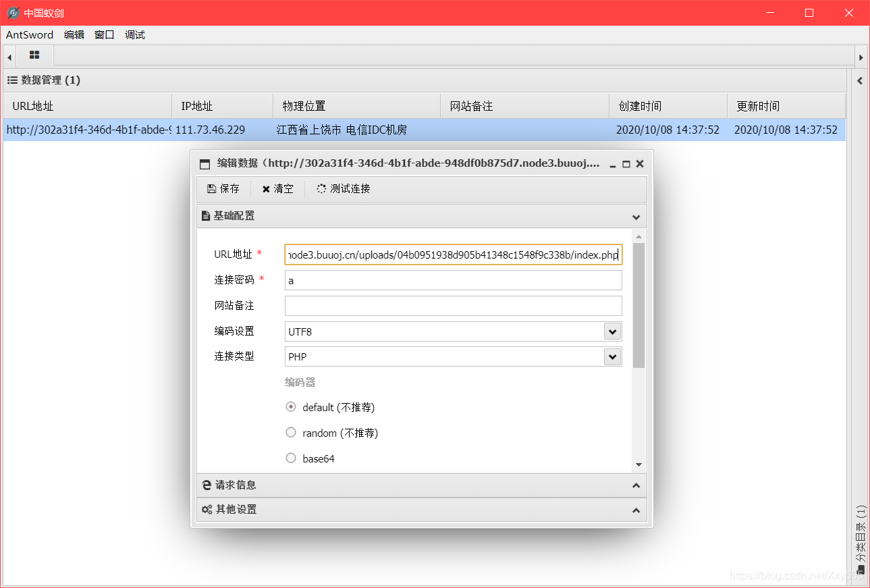The width and height of the screenshot is (870, 588).
Task: Click 测试连接 to test connection
Action: point(344,189)
